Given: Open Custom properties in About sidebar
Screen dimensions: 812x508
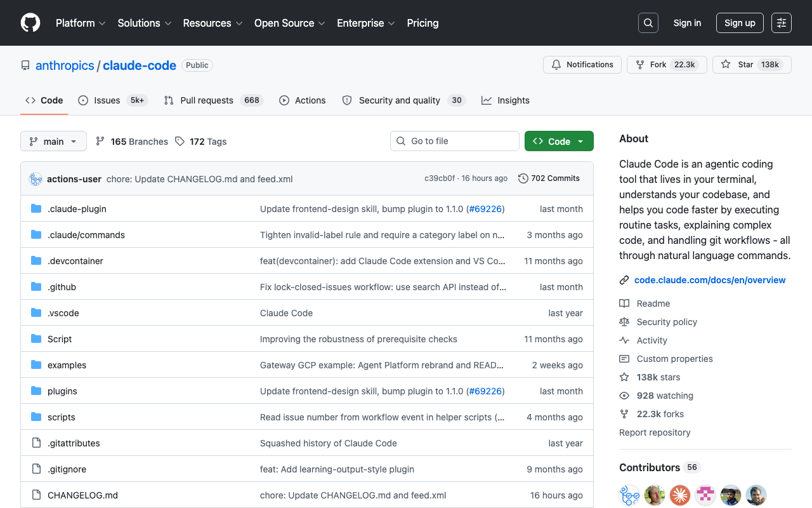Looking at the screenshot, I should click(x=675, y=359).
